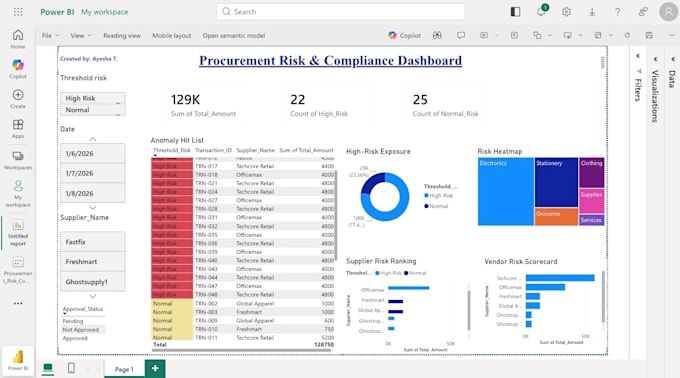Open the My workspace breadcrumb link

point(105,12)
